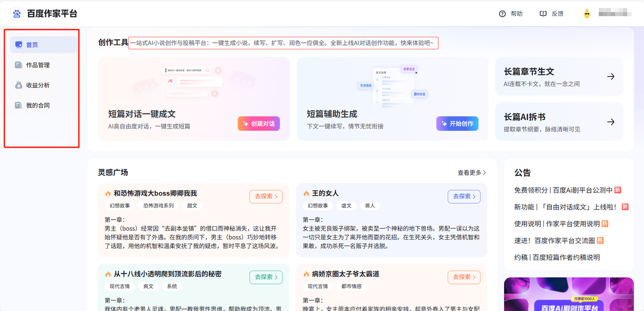Click the help question-mark icon

click(x=502, y=14)
